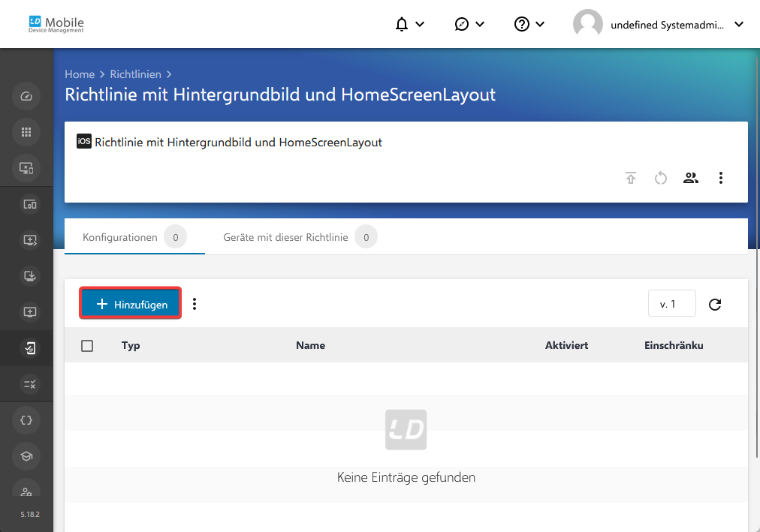Toggle the select-all checkbox in table header
Screen dimensions: 760x532
coord(87,346)
